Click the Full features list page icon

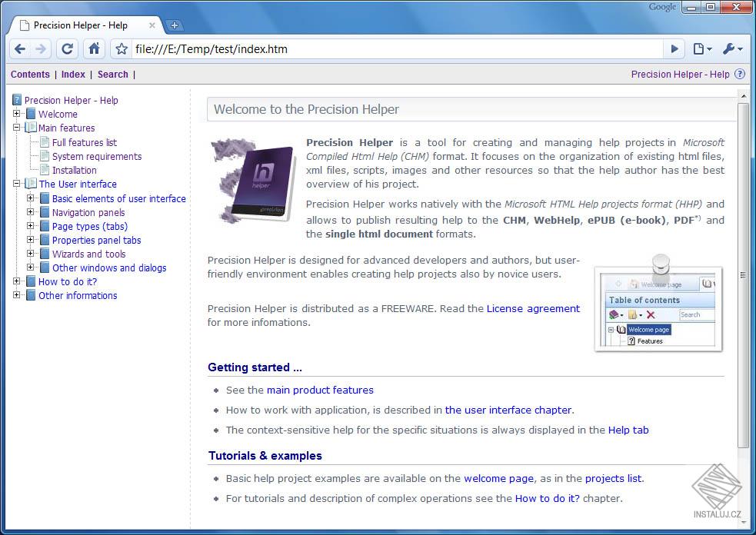[x=45, y=141]
